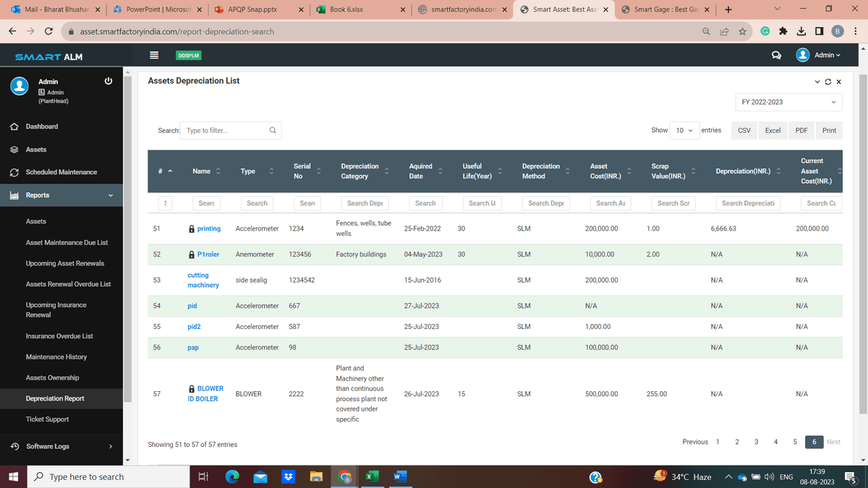This screenshot has height=488, width=868.
Task: Open the FY 2022-2023 dropdown
Action: (x=788, y=102)
